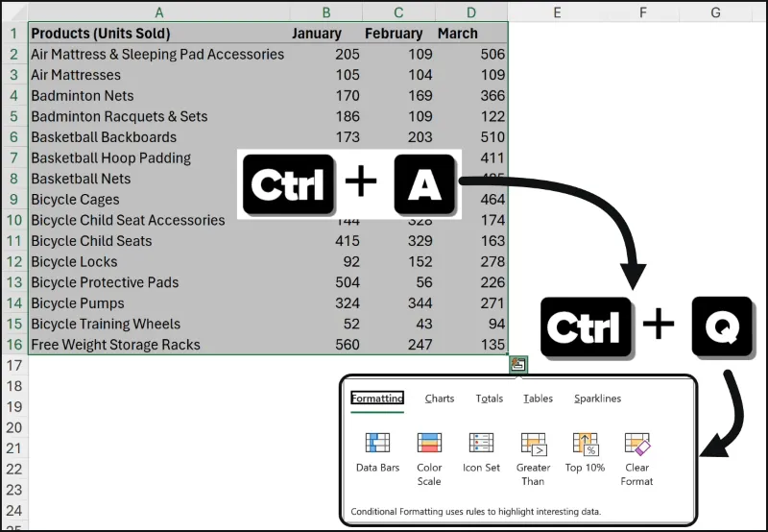Click the Data Bars formatting icon
This screenshot has width=768, height=532.
377,444
